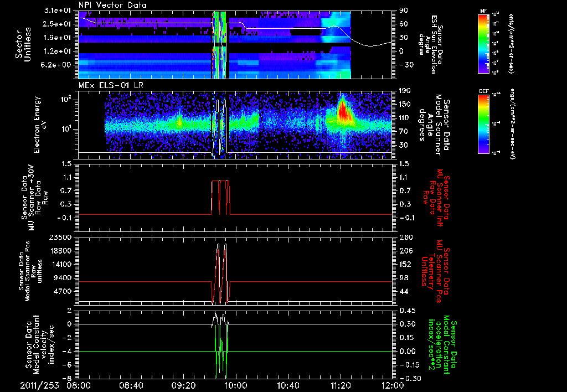Click the DEF color scale bar
The height and width of the screenshot is (392, 567).
483,124
